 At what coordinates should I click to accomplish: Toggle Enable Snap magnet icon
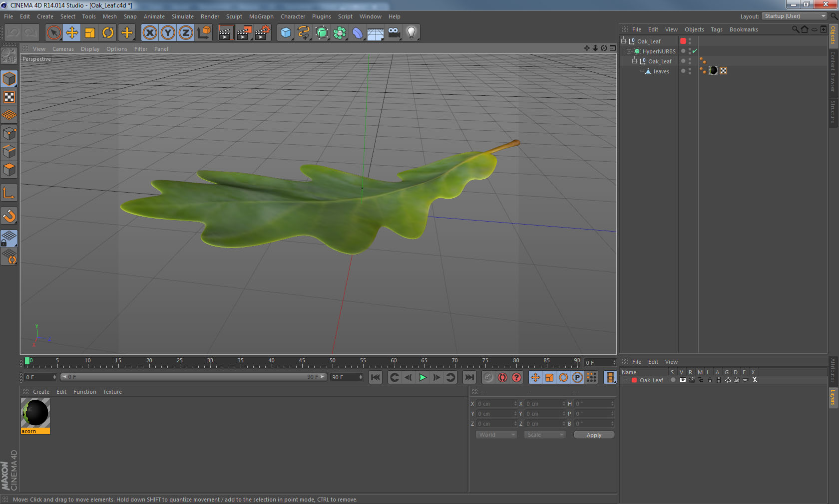pyautogui.click(x=9, y=216)
